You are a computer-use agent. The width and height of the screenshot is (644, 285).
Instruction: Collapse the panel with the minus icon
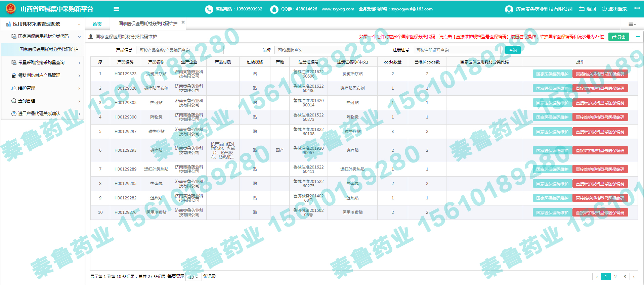click(638, 37)
